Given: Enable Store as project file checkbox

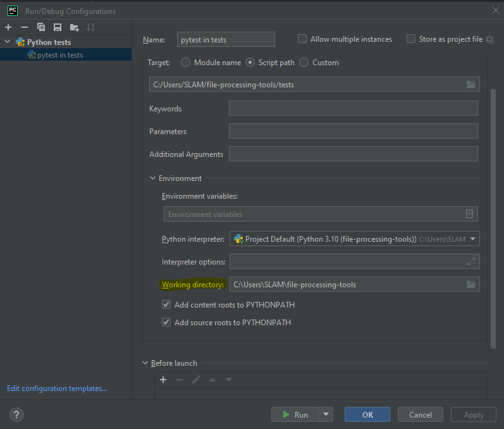Looking at the screenshot, I should click(x=411, y=39).
